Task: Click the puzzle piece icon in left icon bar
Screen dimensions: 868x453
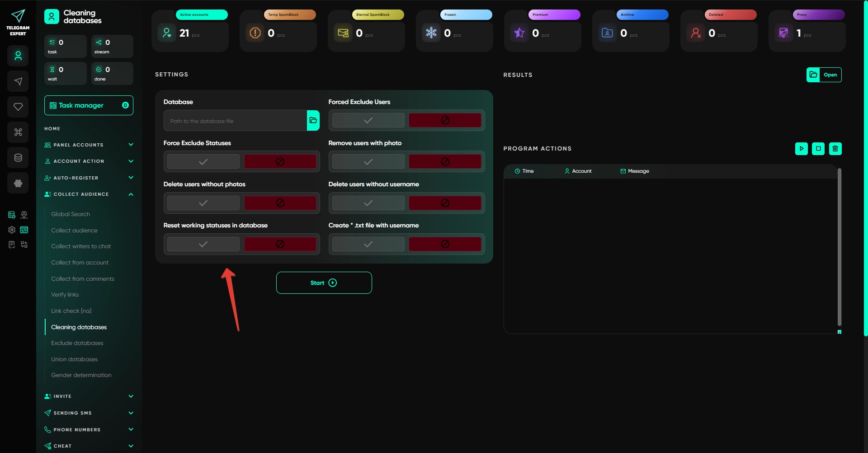Action: point(18,183)
